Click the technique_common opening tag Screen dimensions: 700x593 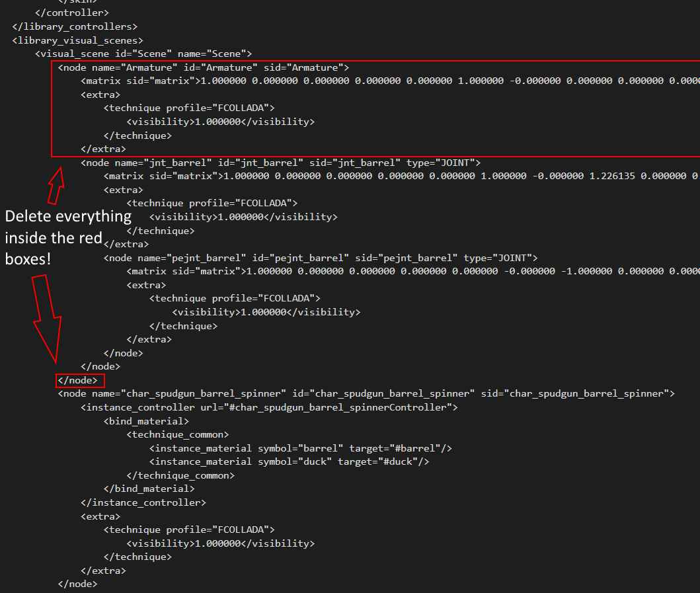pyautogui.click(x=178, y=434)
